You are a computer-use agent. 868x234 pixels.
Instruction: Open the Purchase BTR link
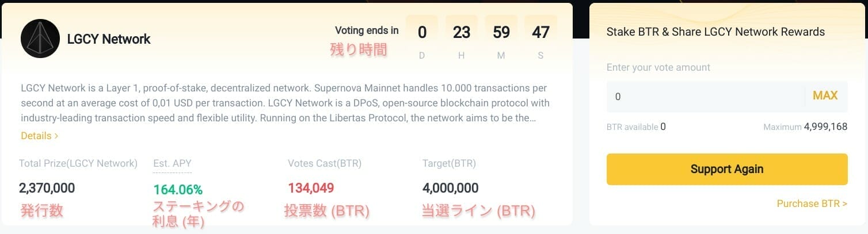tap(812, 204)
